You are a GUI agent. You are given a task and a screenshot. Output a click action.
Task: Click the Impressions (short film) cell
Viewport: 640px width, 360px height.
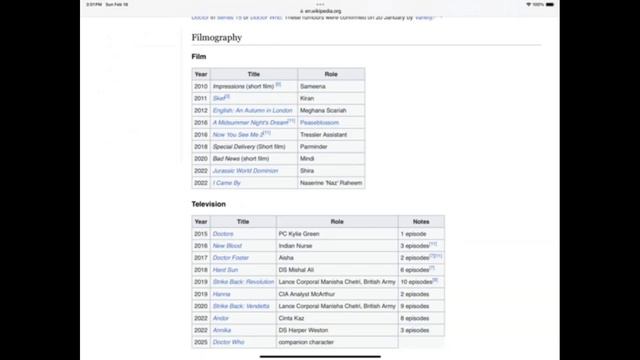click(x=254, y=86)
